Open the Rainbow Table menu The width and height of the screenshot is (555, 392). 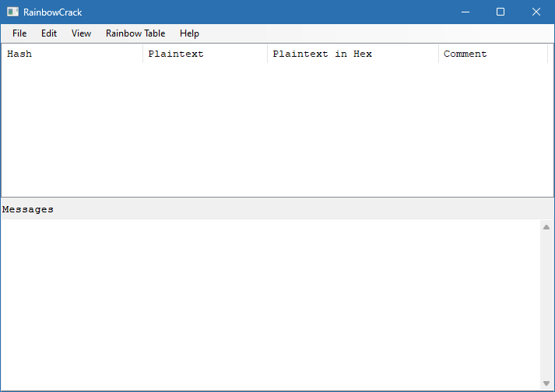[x=135, y=33]
